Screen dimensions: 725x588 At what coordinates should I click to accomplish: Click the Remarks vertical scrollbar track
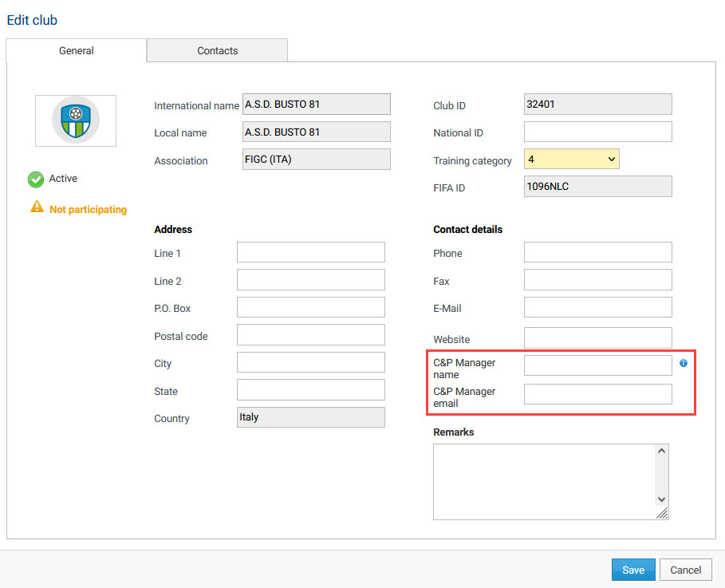coord(662,476)
